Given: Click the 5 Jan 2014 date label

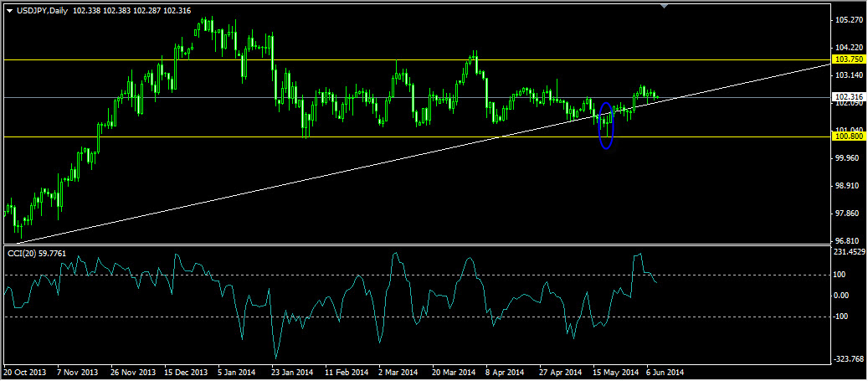Looking at the screenshot, I should tap(236, 372).
